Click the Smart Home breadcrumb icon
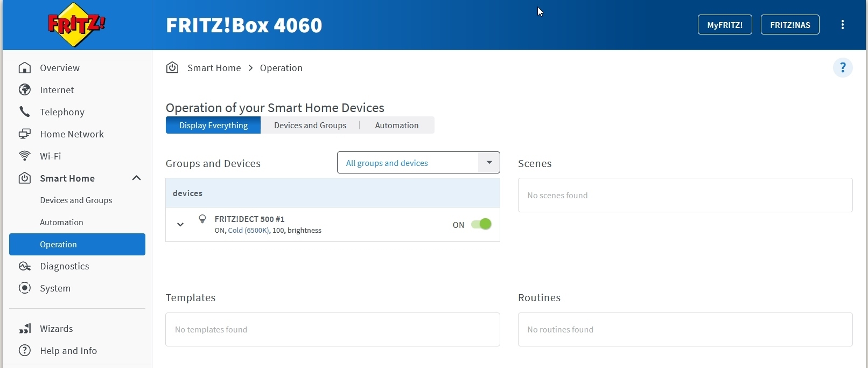The width and height of the screenshot is (868, 368). 172,68
